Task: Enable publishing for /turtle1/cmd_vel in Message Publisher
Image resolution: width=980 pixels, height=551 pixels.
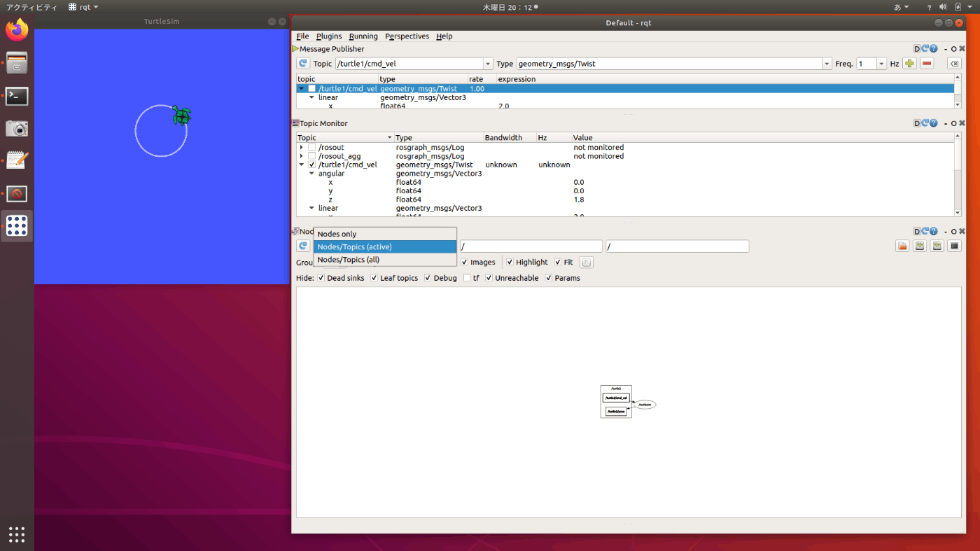Action: (x=312, y=89)
